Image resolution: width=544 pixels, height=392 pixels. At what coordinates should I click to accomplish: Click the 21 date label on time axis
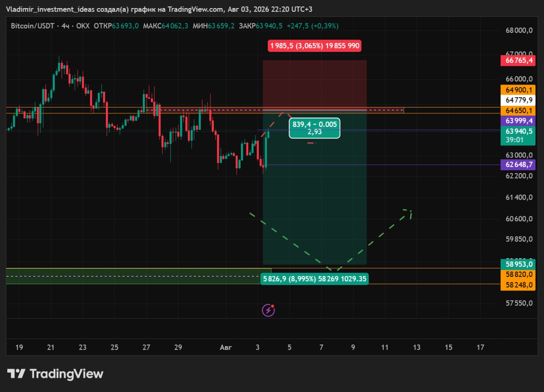coord(51,347)
